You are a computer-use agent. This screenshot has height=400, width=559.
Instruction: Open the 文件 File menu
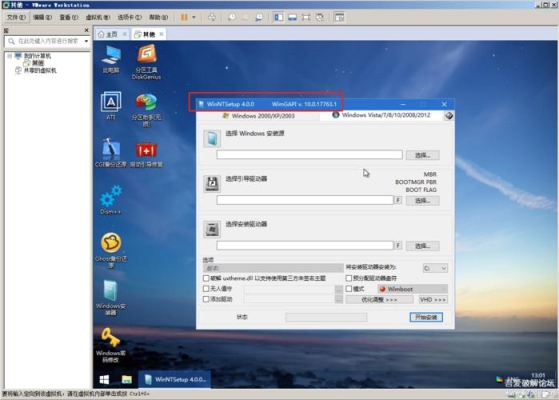(x=16, y=17)
